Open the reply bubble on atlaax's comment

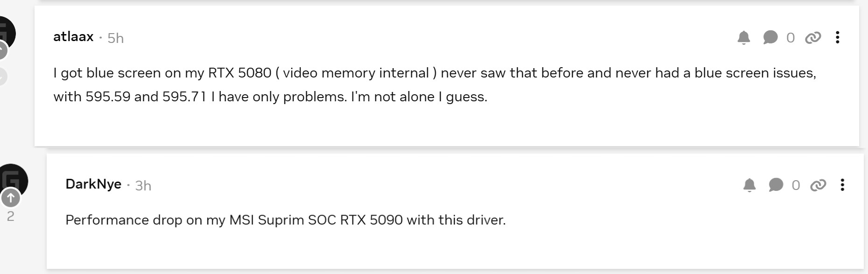point(770,37)
